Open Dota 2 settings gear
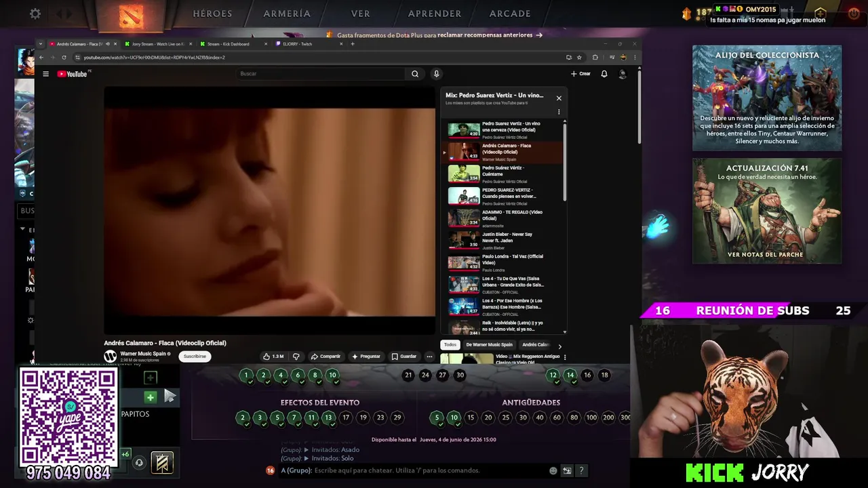Viewport: 868px width, 488px height. (35, 14)
